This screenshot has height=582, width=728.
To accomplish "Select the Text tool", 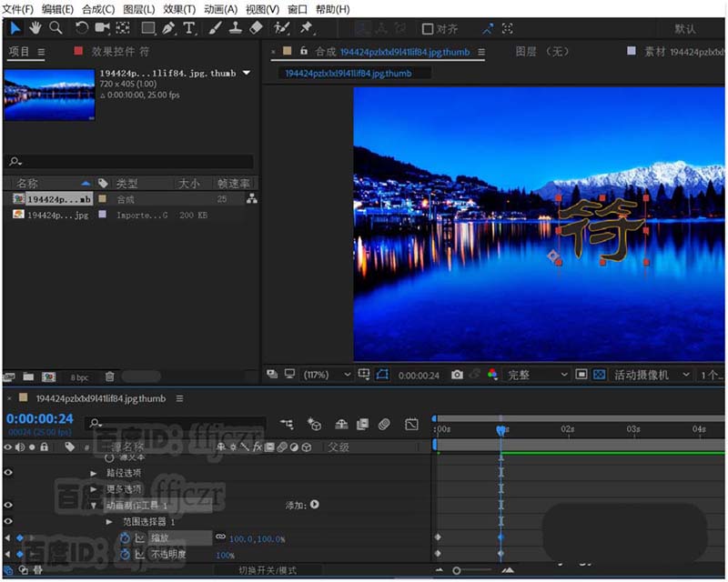I will click(189, 28).
